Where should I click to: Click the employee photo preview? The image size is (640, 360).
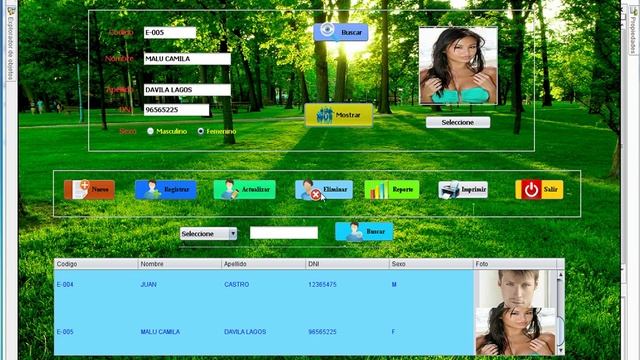click(458, 66)
